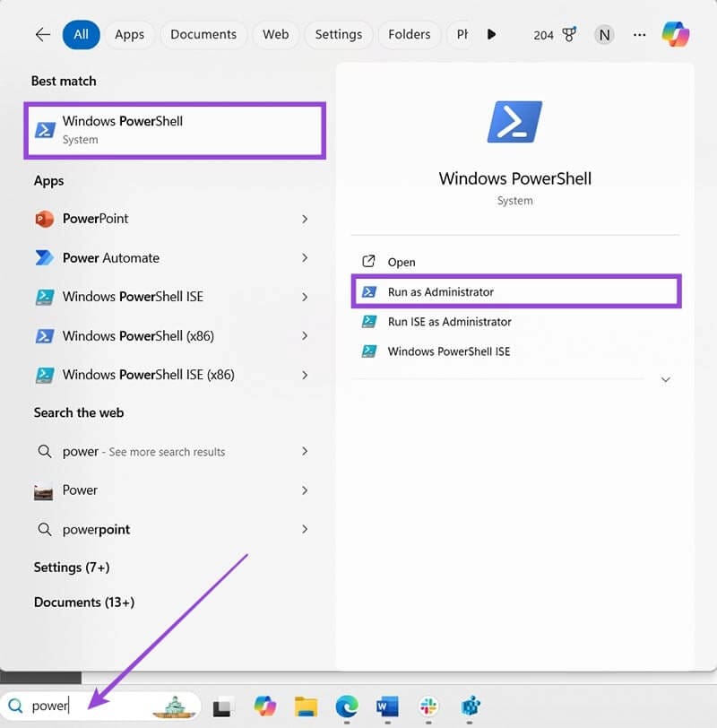The width and height of the screenshot is (717, 728).
Task: Open Copilot from the search window
Action: click(677, 34)
